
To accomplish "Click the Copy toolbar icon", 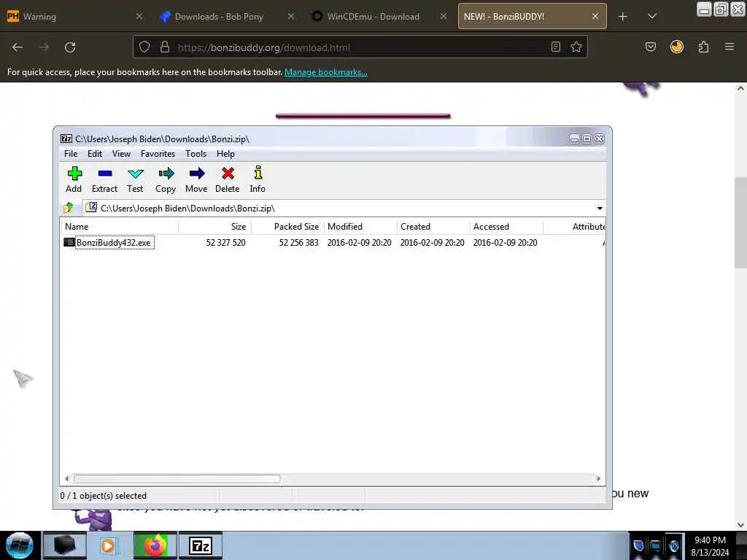I will click(x=166, y=179).
